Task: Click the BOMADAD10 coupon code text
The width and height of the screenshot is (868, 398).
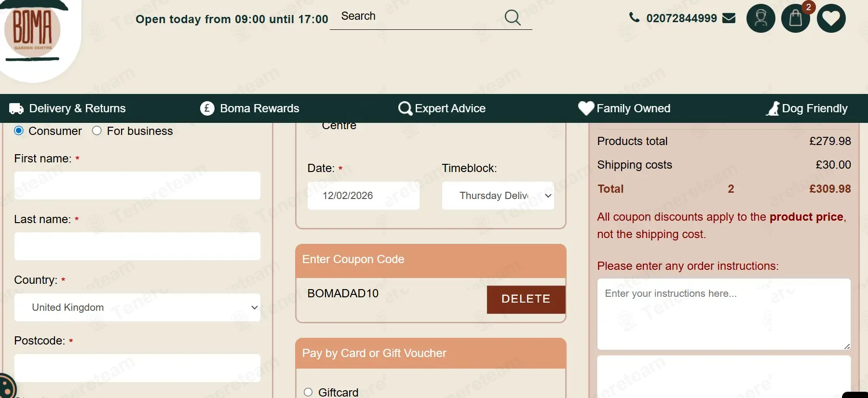Action: point(343,293)
